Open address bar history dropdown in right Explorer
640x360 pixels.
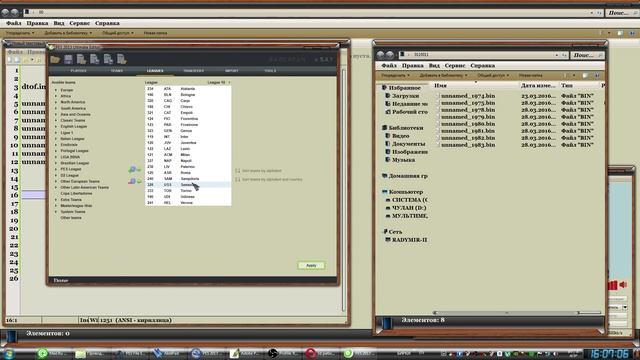[x=557, y=55]
